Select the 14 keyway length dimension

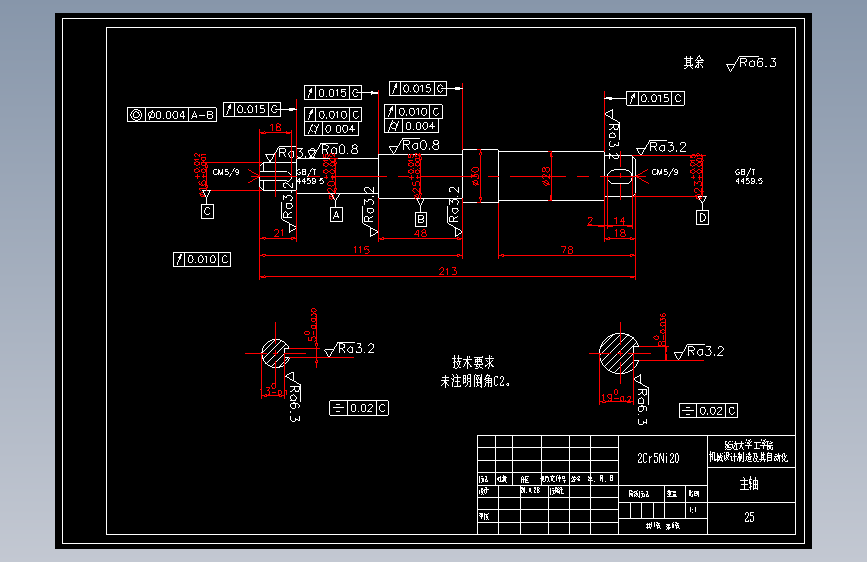[x=619, y=221]
